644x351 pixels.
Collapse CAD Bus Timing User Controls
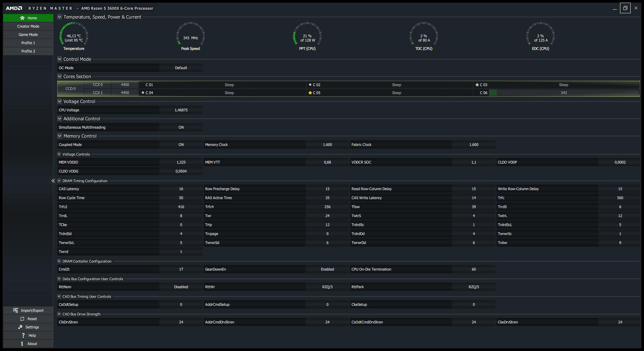[x=59, y=296]
